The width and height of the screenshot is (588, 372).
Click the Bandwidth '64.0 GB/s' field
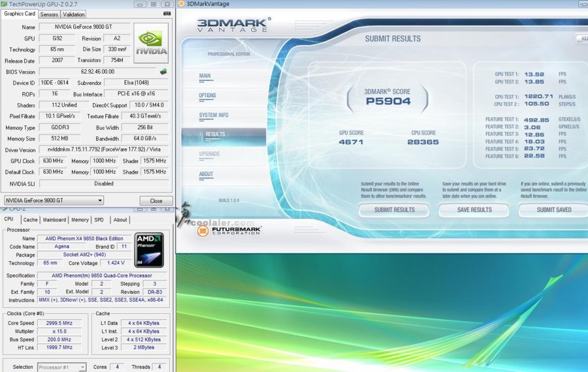145,138
